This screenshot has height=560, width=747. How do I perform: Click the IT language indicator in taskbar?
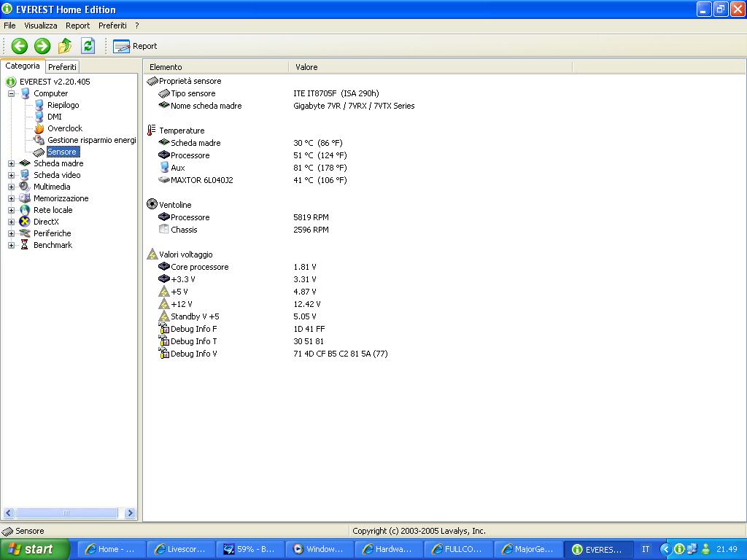[x=646, y=550]
